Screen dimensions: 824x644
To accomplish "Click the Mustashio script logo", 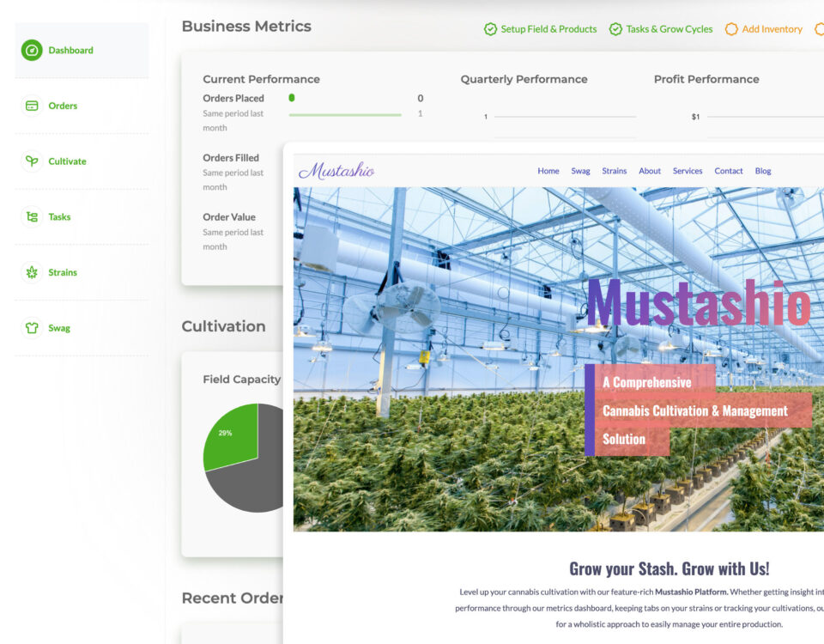I will point(336,171).
